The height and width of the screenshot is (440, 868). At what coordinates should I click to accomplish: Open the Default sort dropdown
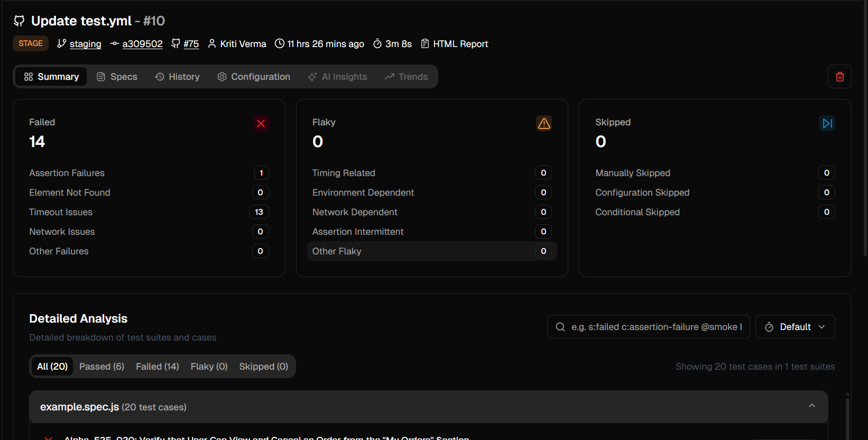(x=795, y=327)
